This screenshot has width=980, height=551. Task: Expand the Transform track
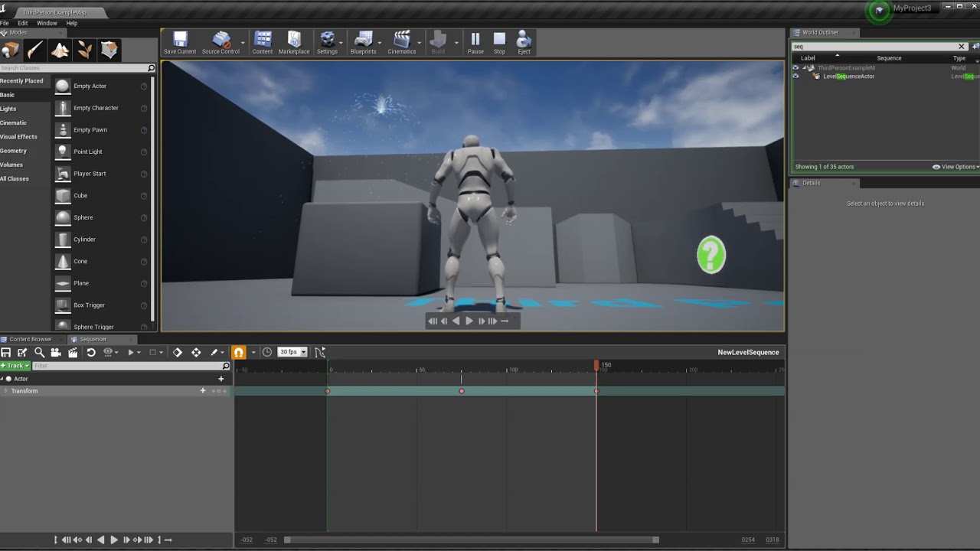(x=6, y=391)
